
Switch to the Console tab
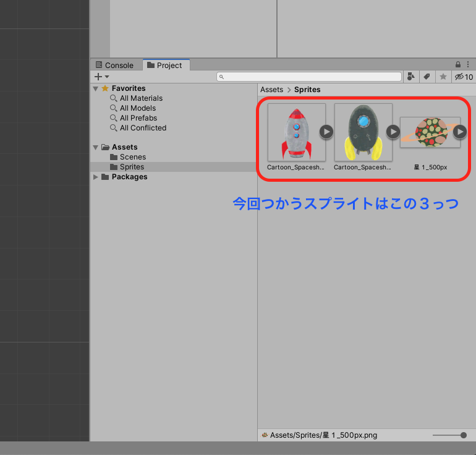coord(114,65)
